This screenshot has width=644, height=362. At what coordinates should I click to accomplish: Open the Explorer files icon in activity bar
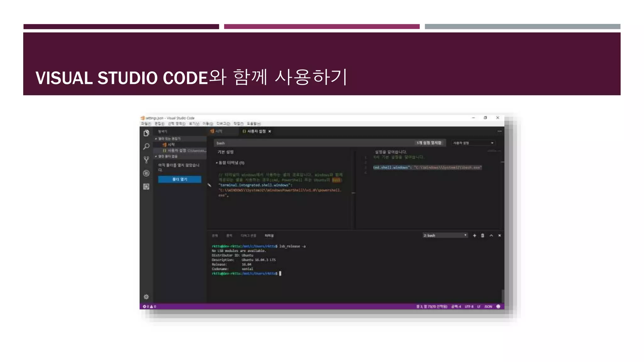146,133
